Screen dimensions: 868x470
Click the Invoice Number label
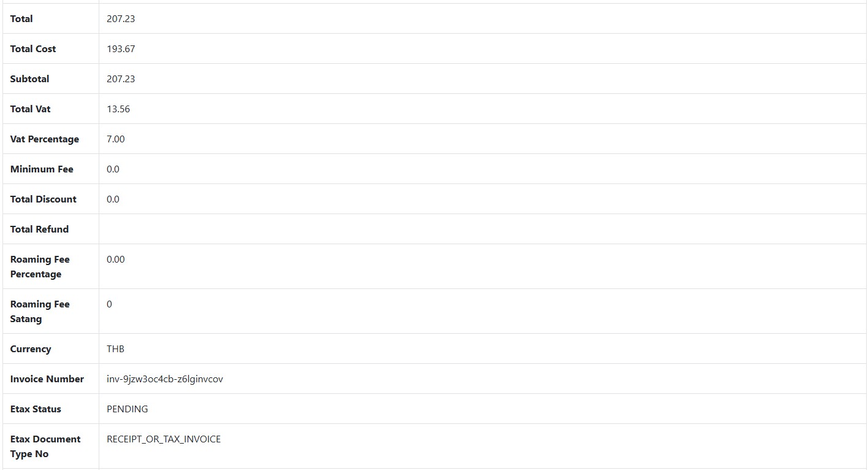pos(47,379)
